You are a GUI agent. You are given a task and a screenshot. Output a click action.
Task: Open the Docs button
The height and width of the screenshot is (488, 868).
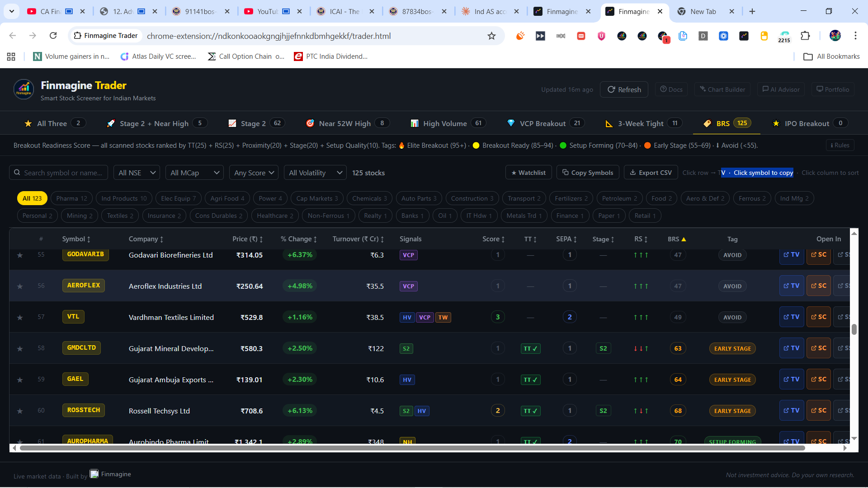click(x=671, y=89)
